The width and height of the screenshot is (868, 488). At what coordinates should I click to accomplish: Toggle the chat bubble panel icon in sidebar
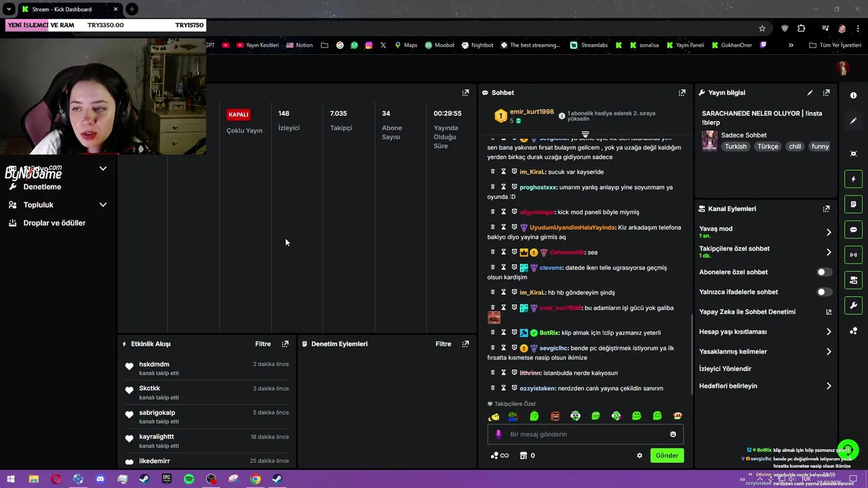click(x=853, y=230)
